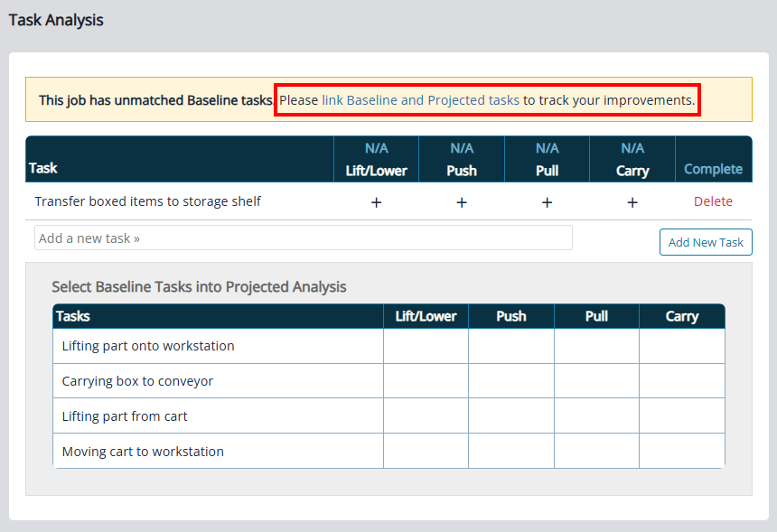This screenshot has height=532, width=777.
Task: Select Carry cell for Moving cart to workstation
Action: point(681,451)
